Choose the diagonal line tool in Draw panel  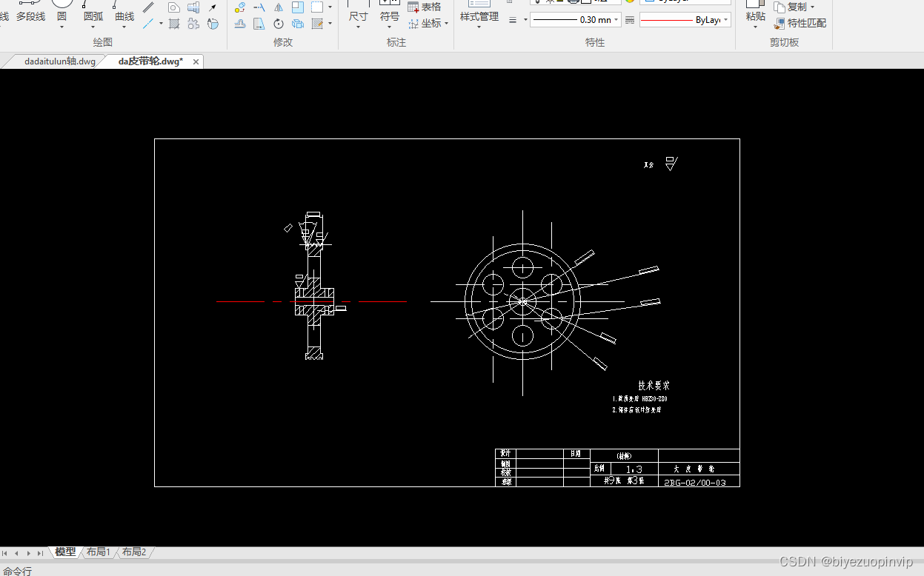(148, 7)
